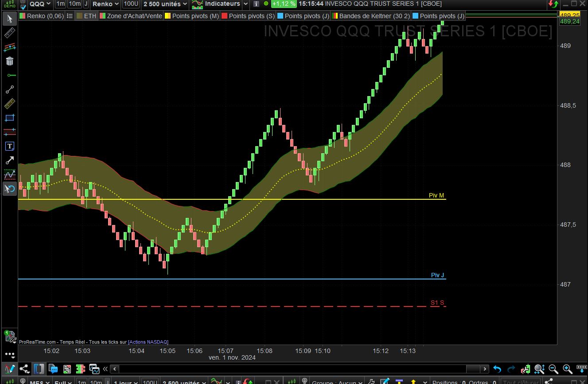Click the red Points pivots (S) swatch
The height and width of the screenshot is (384, 588).
click(x=224, y=16)
